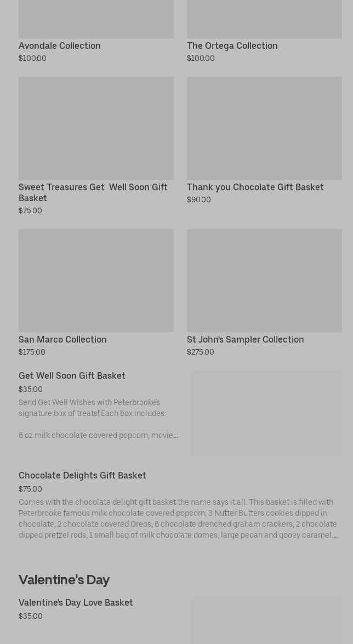Click the Get Well Soon basket photo
Screen dimensions: 353x644
266,413
